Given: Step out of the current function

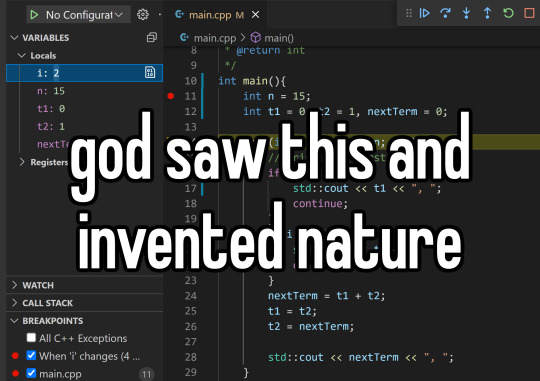Looking at the screenshot, I should pyautogui.click(x=487, y=13).
